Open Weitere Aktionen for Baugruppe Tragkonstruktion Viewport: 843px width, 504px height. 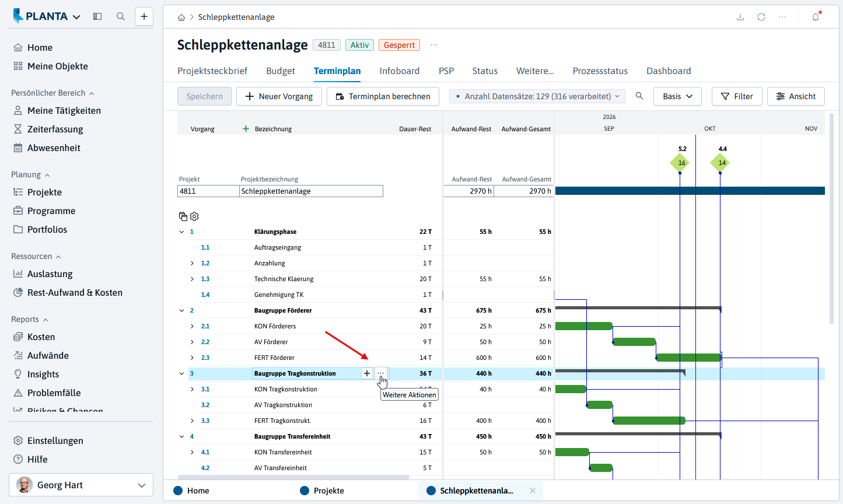point(381,373)
